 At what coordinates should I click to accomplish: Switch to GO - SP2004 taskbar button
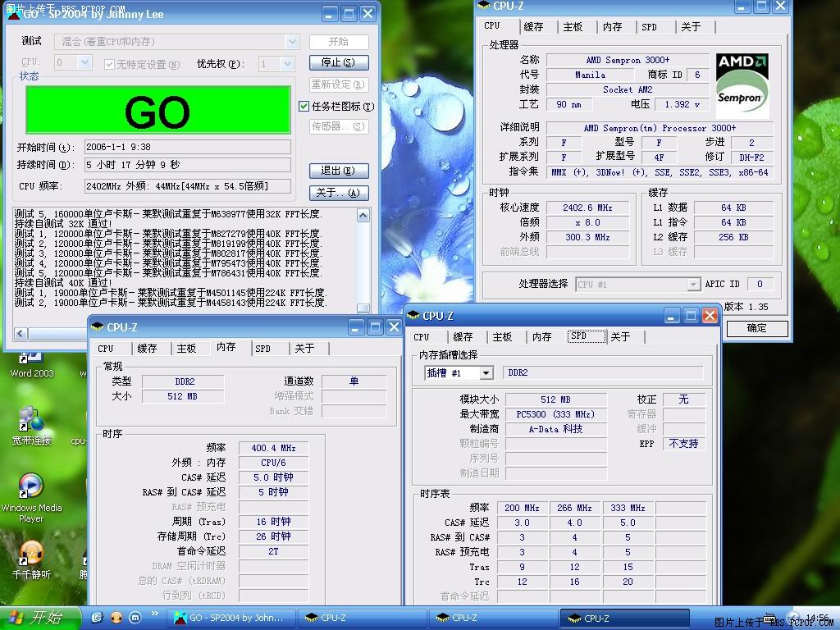[231, 618]
